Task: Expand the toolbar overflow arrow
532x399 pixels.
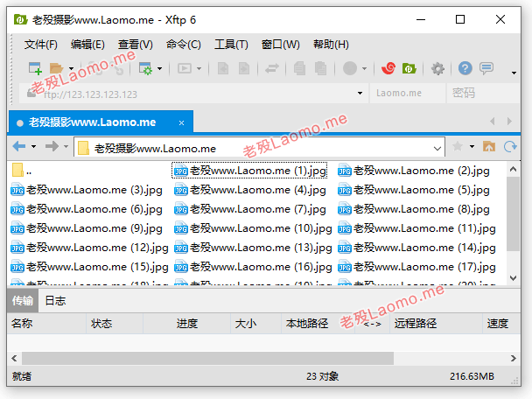Action: pos(514,73)
